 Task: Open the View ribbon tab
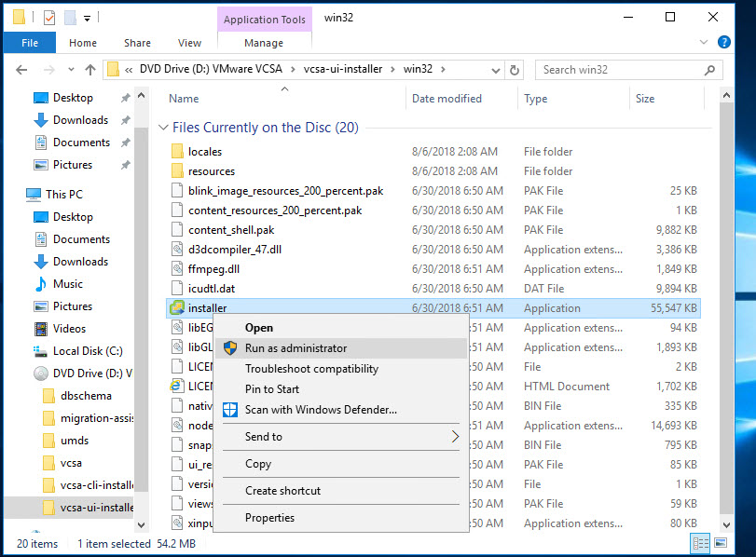[x=189, y=43]
